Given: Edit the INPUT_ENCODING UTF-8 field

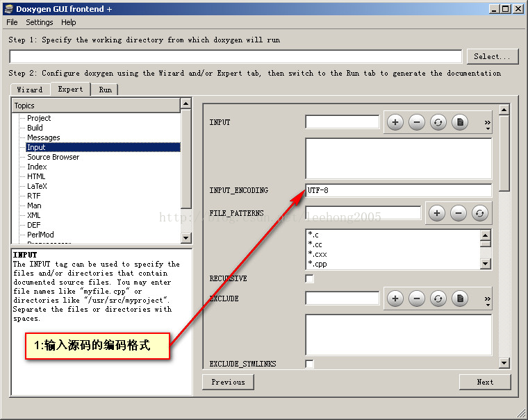Looking at the screenshot, I should coord(398,190).
